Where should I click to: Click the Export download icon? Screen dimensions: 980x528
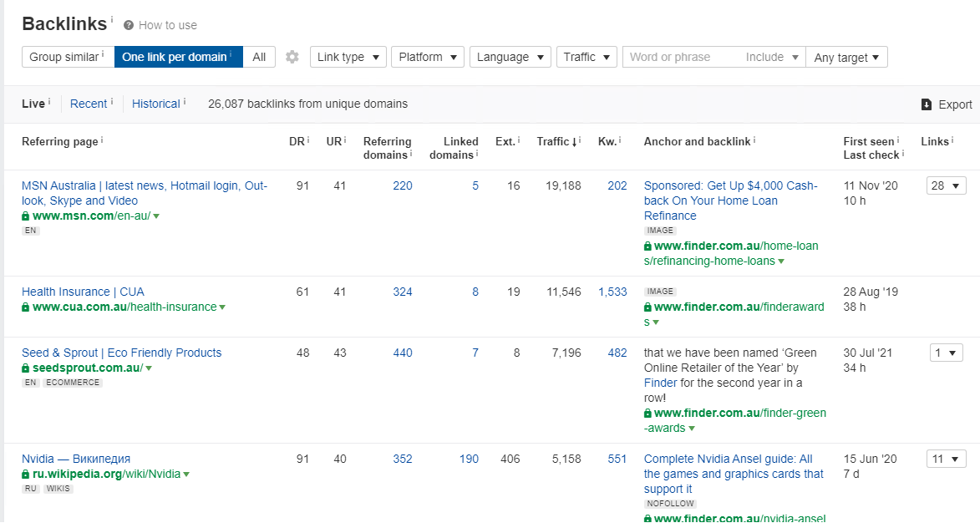tap(927, 104)
